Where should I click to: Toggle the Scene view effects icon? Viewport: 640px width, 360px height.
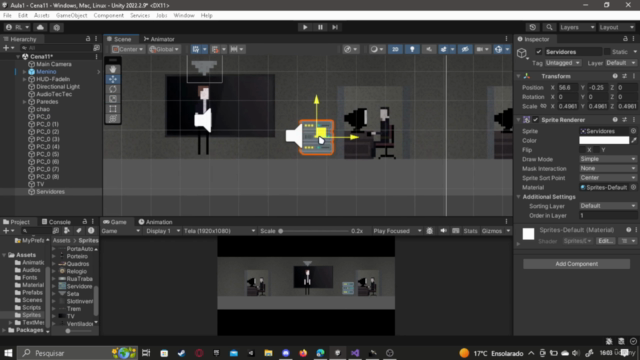point(444,49)
